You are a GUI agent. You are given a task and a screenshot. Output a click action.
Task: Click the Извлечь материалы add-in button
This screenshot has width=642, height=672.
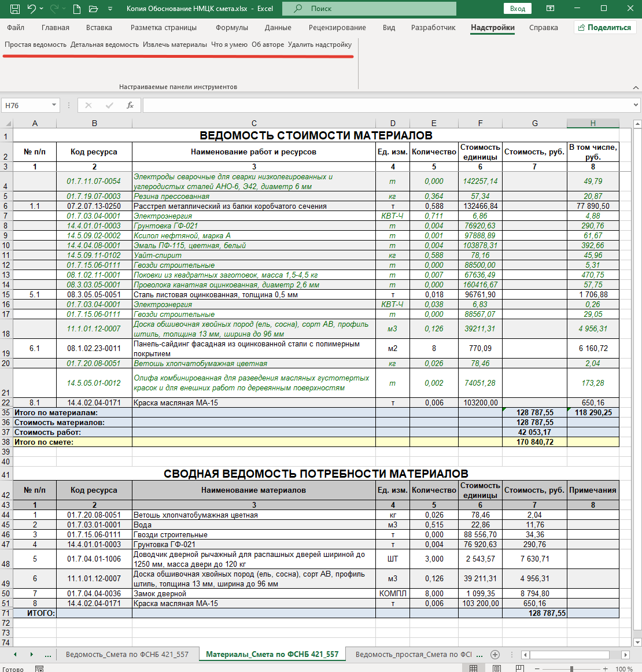(175, 45)
